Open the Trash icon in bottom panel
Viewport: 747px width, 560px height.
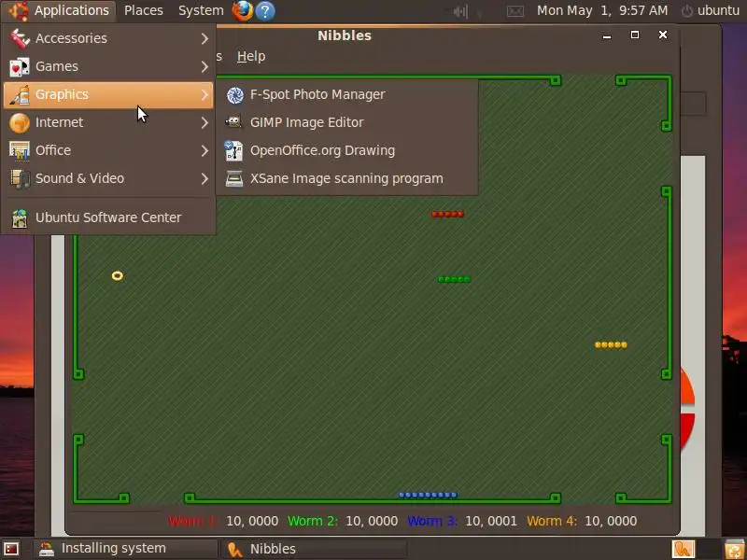(x=734, y=549)
